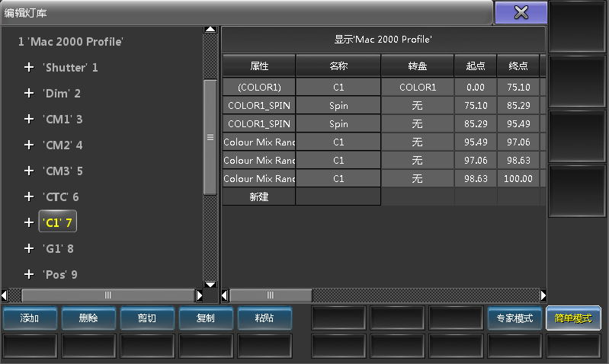Click table horizontal scroll left arrow
Screen dimensions: 609x364
[225, 295]
